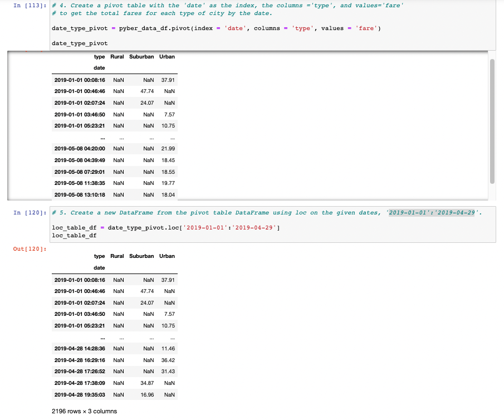
Task: Click the loc_table_df variable on last code line
Action: [x=67, y=236]
